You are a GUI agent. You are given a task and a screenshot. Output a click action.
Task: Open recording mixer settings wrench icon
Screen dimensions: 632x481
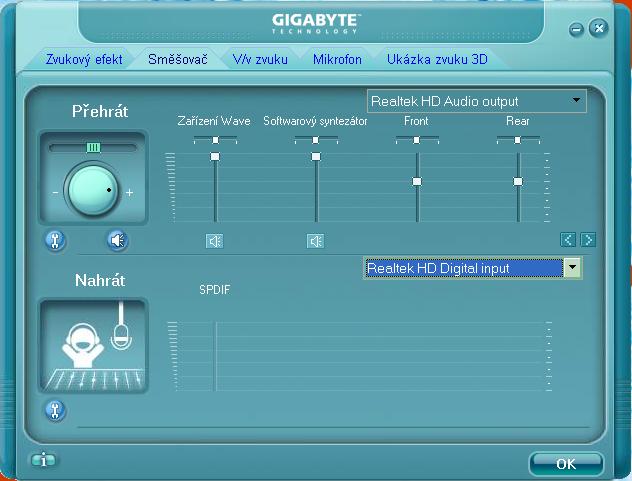(55, 411)
